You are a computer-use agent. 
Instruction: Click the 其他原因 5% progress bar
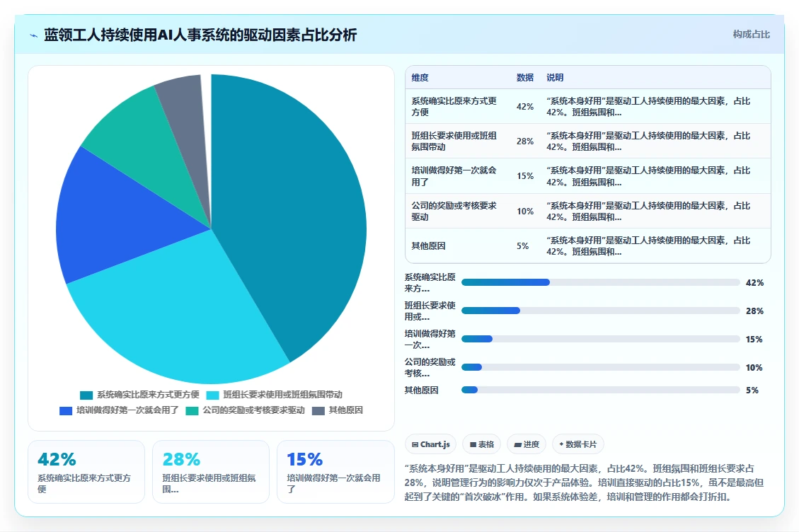[600, 390]
